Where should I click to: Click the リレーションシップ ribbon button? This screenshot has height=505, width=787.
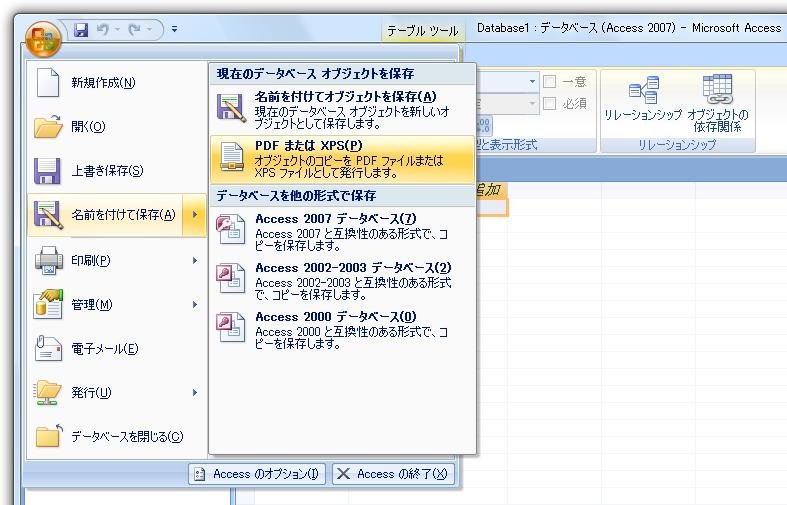coord(643,98)
